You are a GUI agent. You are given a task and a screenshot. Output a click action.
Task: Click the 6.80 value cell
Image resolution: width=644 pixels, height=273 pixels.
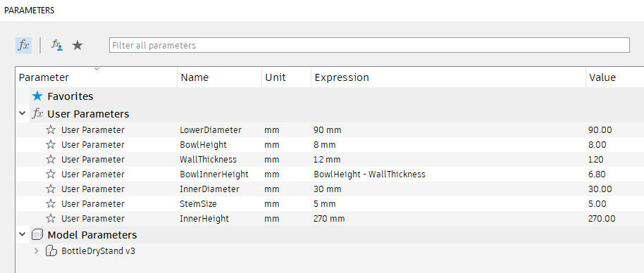[597, 174]
